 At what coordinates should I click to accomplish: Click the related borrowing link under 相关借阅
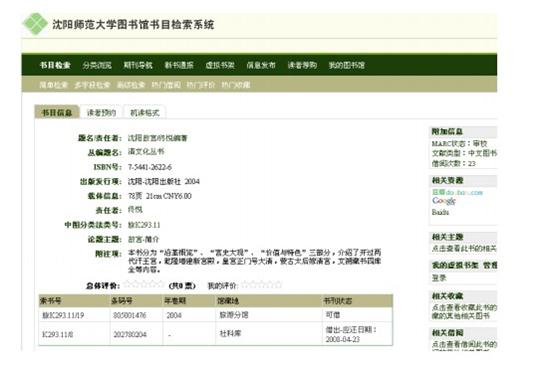point(464,345)
